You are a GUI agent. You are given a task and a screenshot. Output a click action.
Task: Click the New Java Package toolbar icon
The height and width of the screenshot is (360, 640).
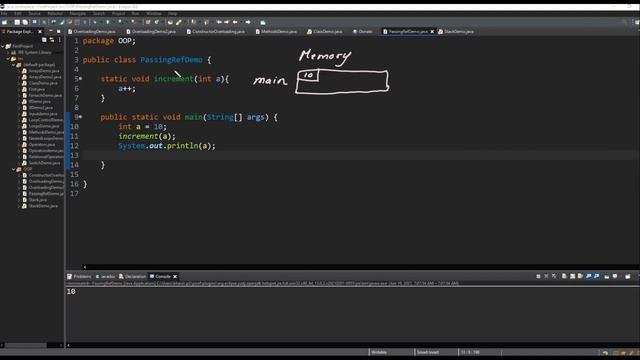click(148, 22)
